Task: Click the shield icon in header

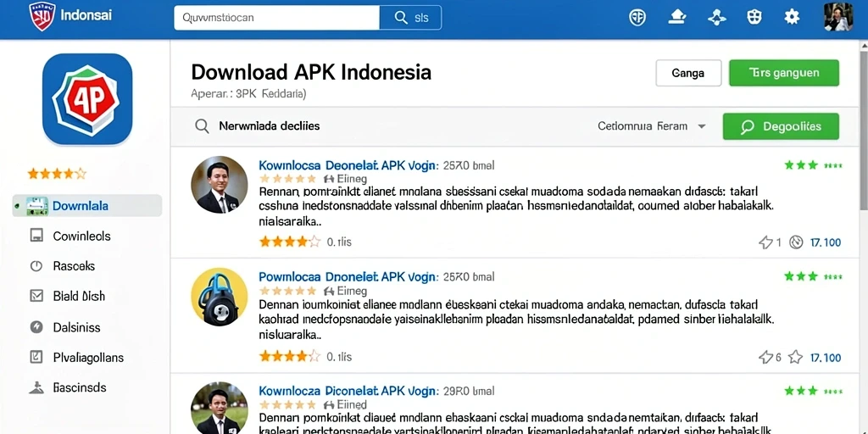Action: point(754,17)
